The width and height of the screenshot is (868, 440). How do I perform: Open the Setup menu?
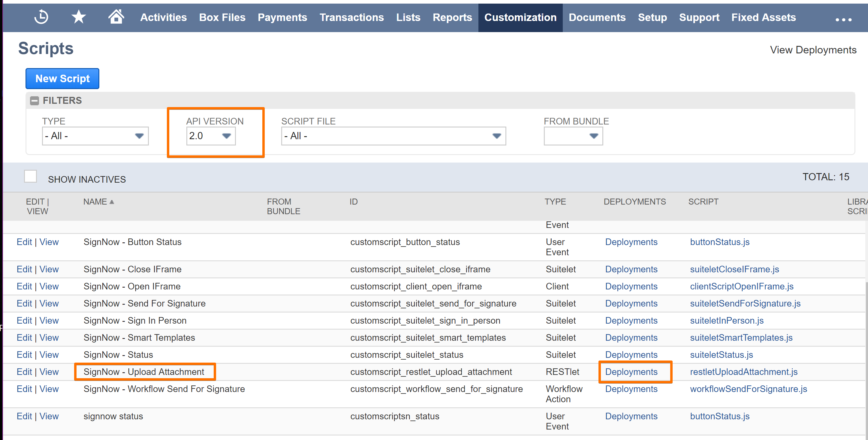tap(652, 17)
